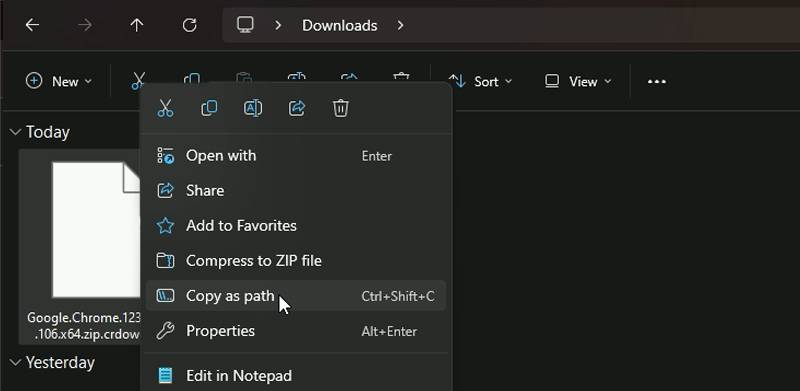
Task: Collapse the Yesterday group
Action: coord(16,362)
